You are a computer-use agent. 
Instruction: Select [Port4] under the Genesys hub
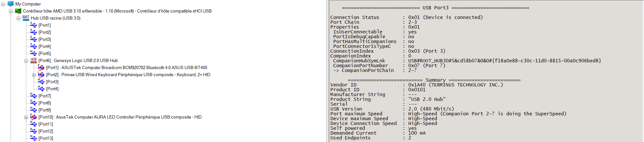coord(52,89)
